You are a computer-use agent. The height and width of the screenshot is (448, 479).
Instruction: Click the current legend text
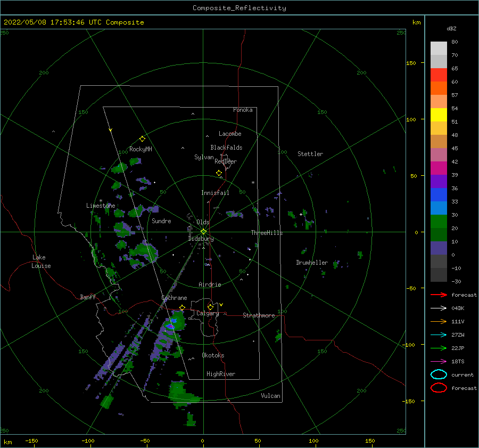[x=463, y=374]
